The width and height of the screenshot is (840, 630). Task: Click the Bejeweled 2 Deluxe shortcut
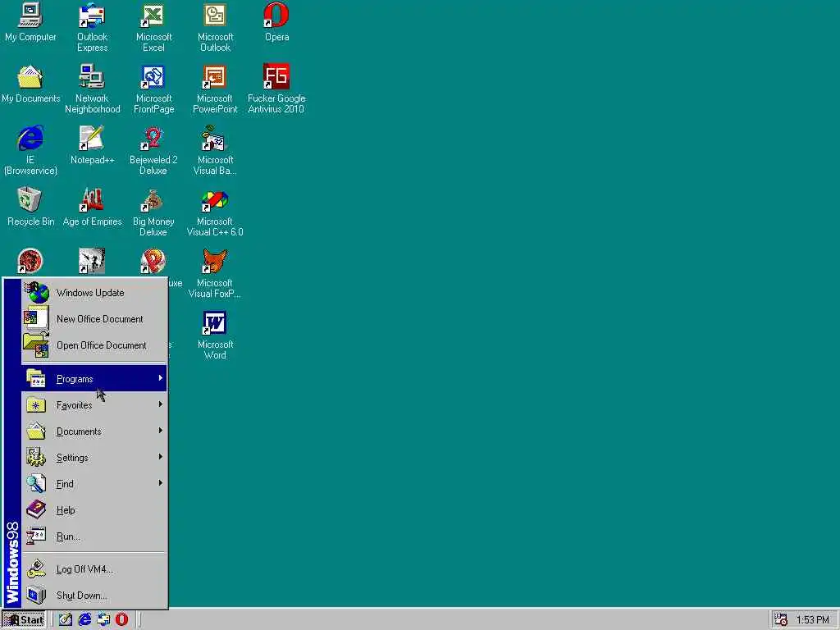(153, 150)
